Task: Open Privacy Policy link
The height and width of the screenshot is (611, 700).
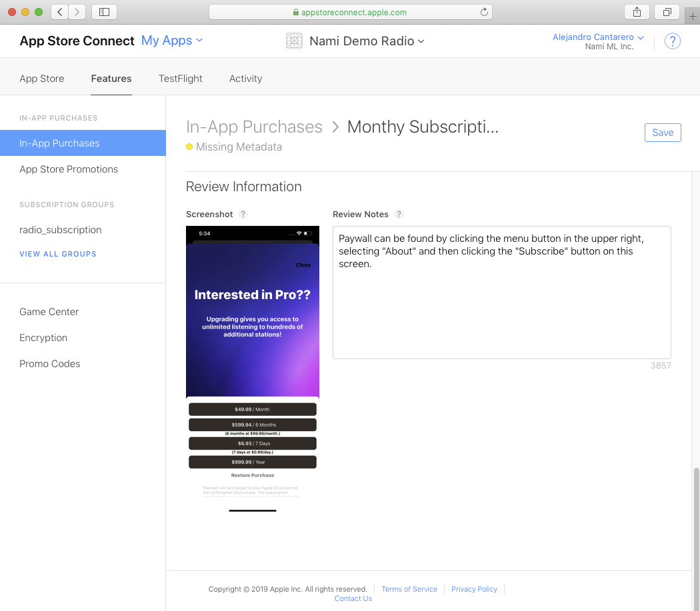Action: [x=474, y=589]
